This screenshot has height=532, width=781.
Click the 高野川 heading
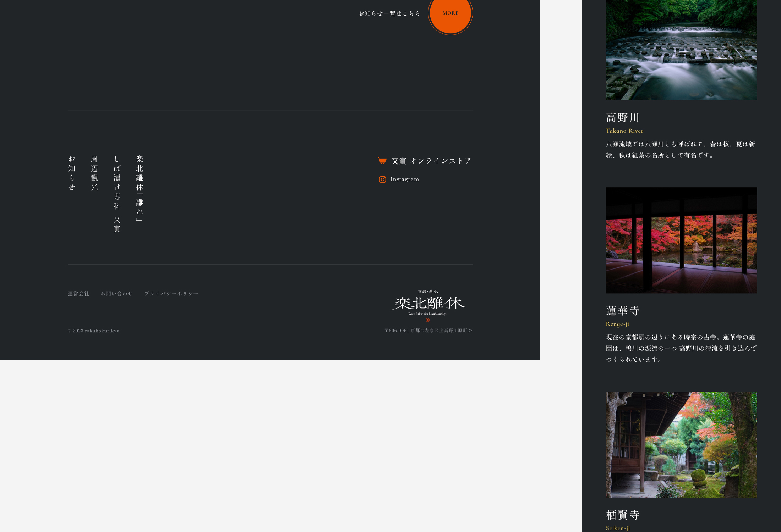pyautogui.click(x=622, y=117)
